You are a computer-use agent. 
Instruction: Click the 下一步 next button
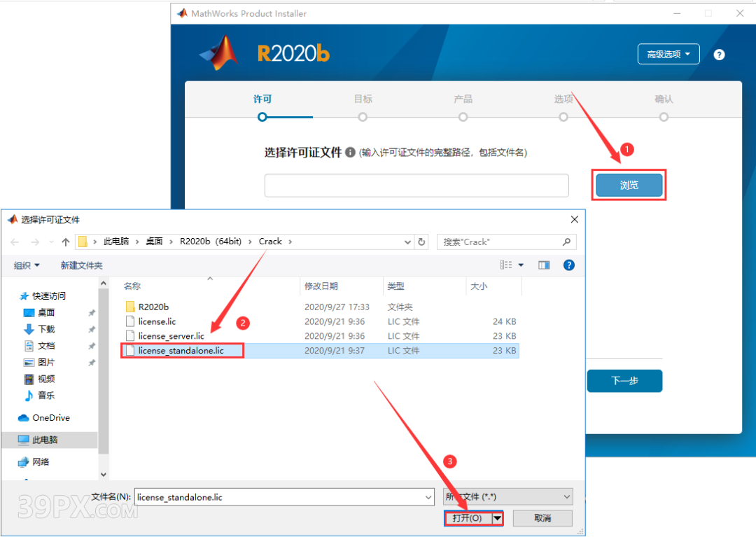point(624,381)
